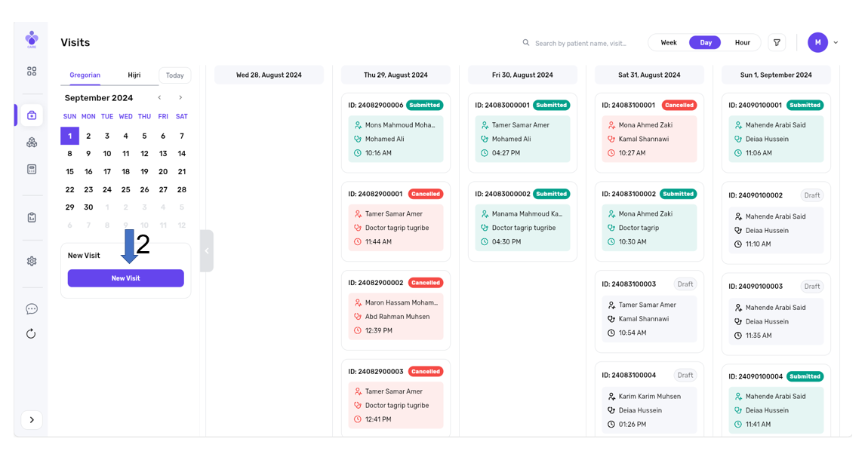Viewport: 868px width, 451px height.
Task: Open the filter funnel icon
Action: pos(777,43)
